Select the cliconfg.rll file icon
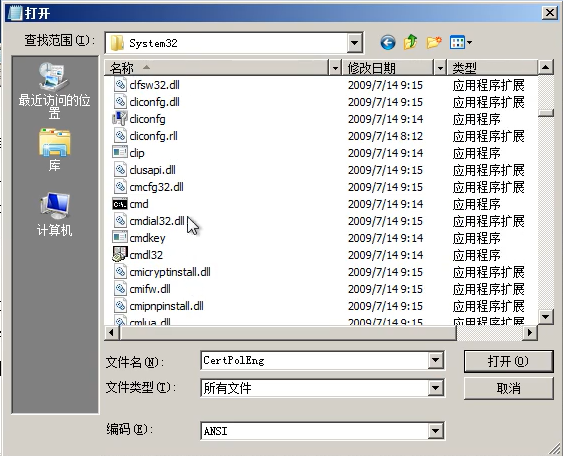Image resolution: width=563 pixels, height=456 pixels. point(120,136)
